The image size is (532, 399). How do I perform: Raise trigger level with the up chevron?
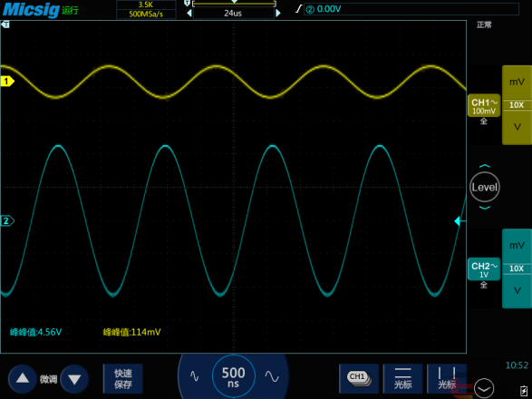[x=485, y=166]
